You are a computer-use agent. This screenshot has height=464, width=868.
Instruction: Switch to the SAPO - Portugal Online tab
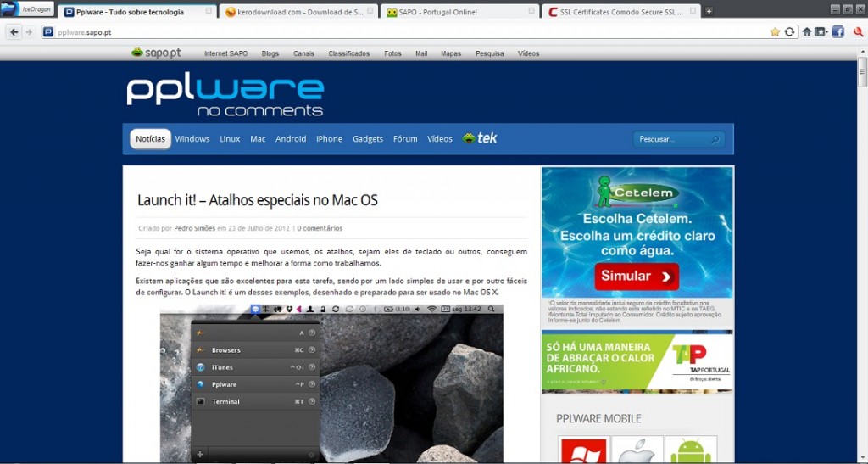pyautogui.click(x=459, y=12)
